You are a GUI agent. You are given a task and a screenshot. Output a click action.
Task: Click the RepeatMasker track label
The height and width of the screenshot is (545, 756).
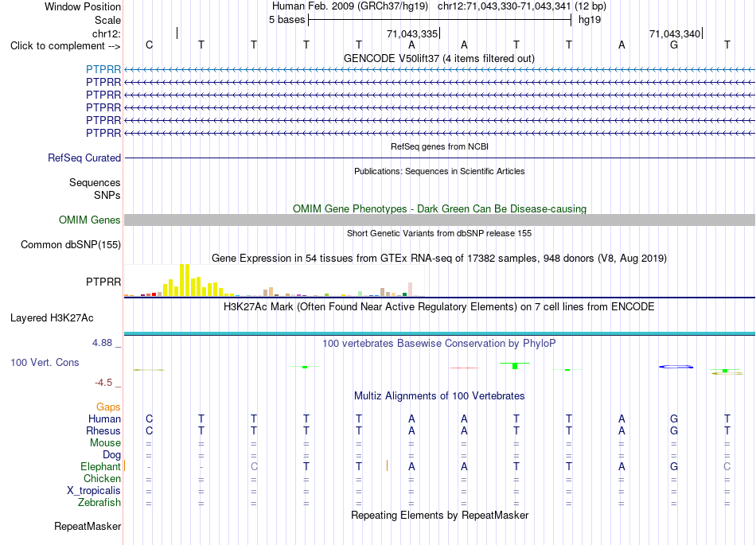point(88,526)
